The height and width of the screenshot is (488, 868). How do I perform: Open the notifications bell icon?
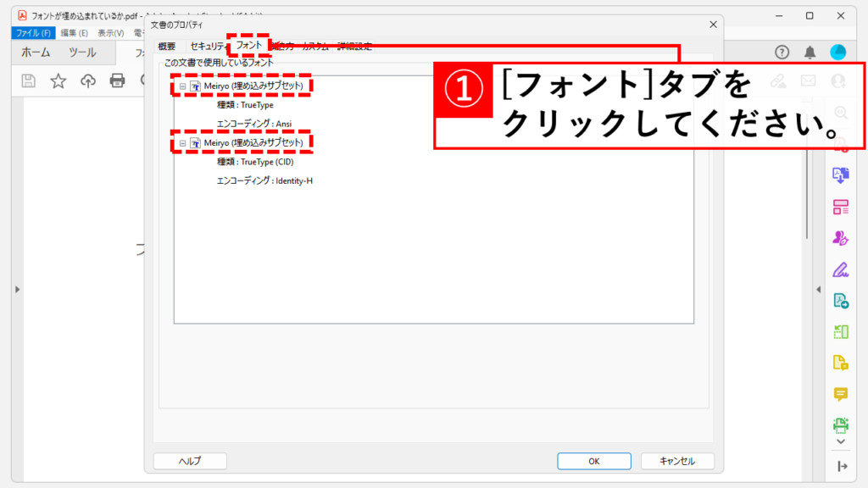(810, 52)
